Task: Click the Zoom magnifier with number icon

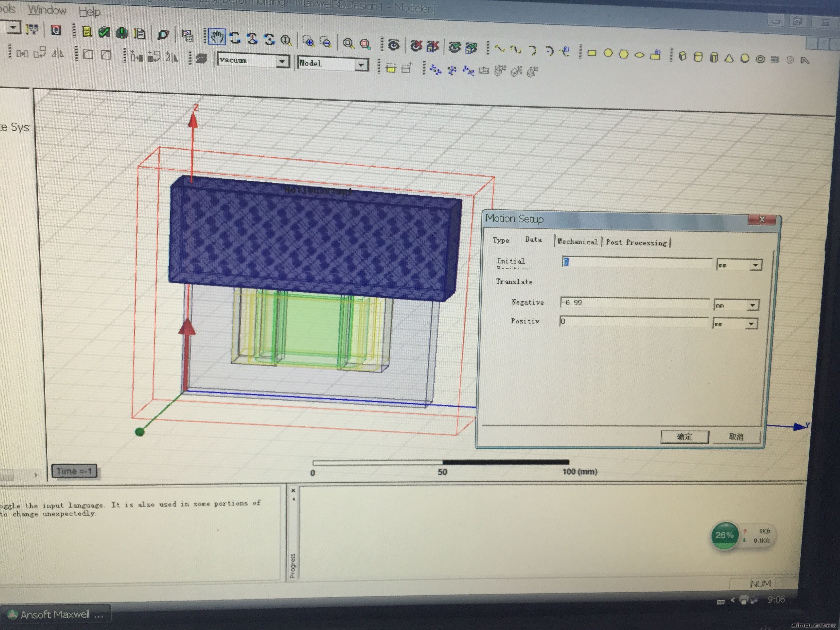Action: pyautogui.click(x=286, y=40)
